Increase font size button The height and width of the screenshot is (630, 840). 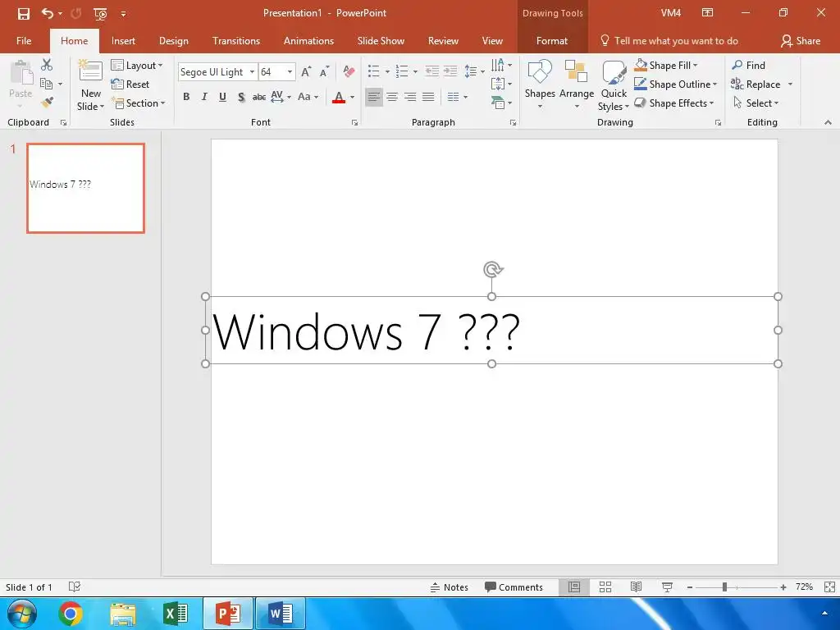306,72
